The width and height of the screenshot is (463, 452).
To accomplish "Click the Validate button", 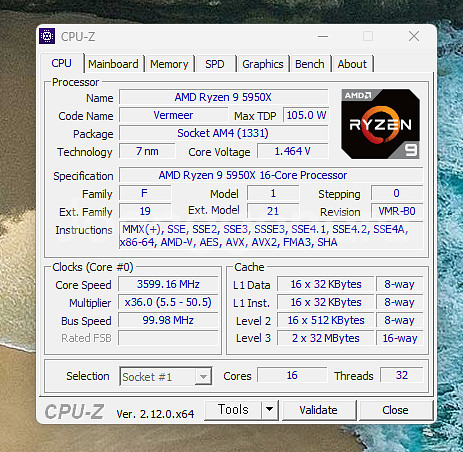I will (x=318, y=410).
